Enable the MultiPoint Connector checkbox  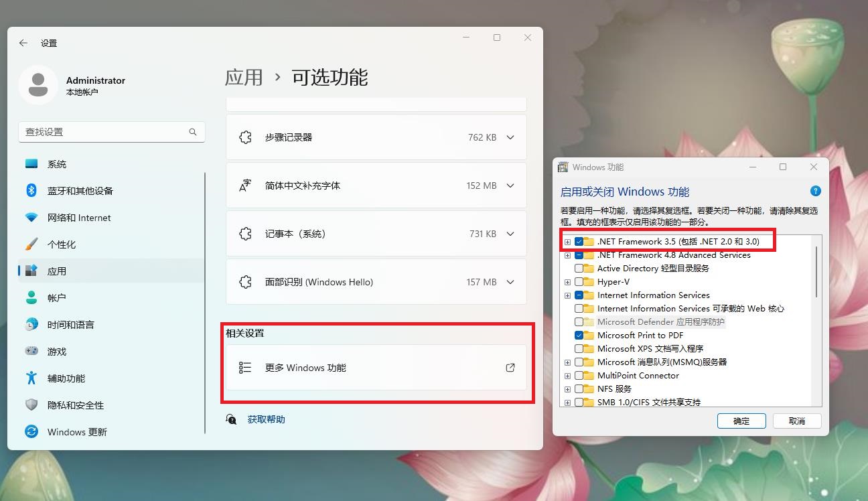579,376
